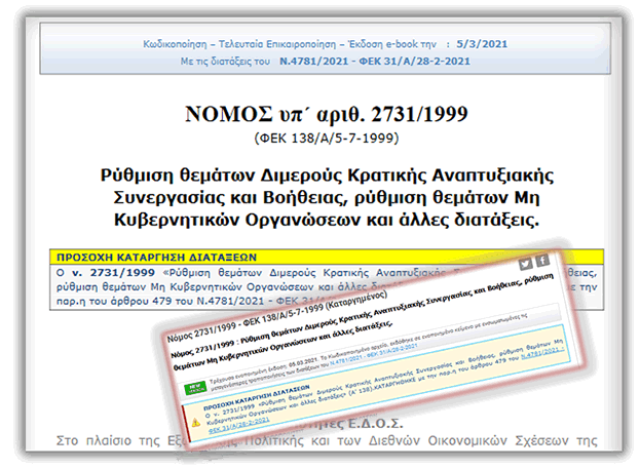Click the N.4781/2021 link at card's right edge

(x=542, y=353)
